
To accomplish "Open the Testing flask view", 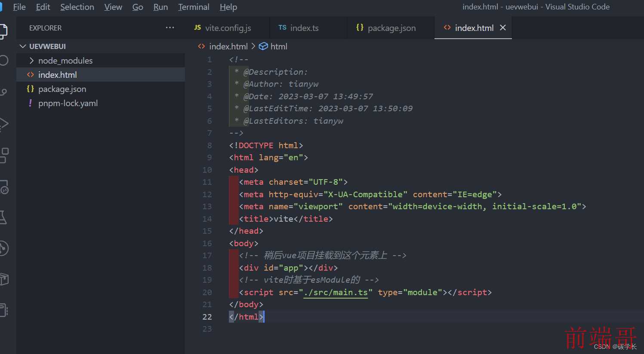I will tap(3, 217).
